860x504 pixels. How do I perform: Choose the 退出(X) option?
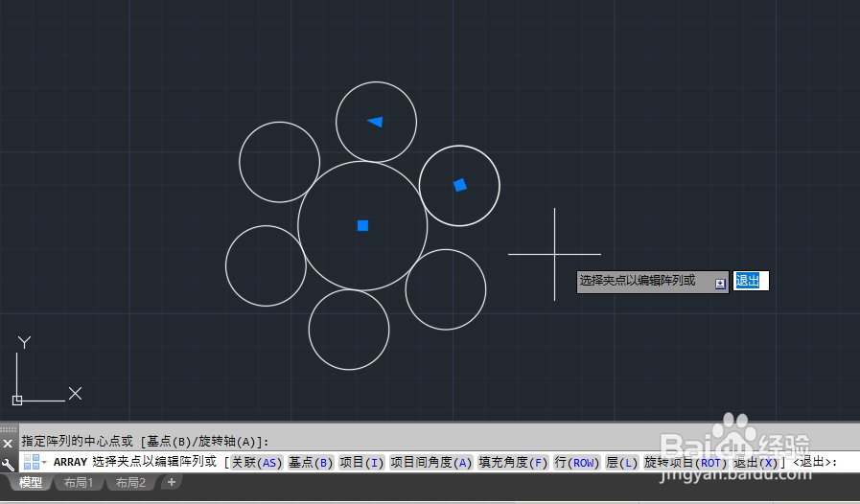click(755, 463)
